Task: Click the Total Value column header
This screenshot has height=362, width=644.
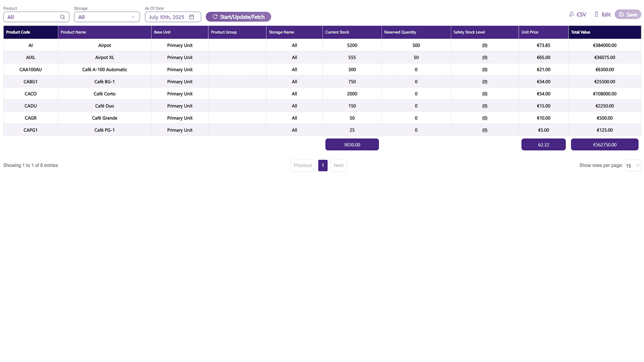Action: [x=581, y=32]
